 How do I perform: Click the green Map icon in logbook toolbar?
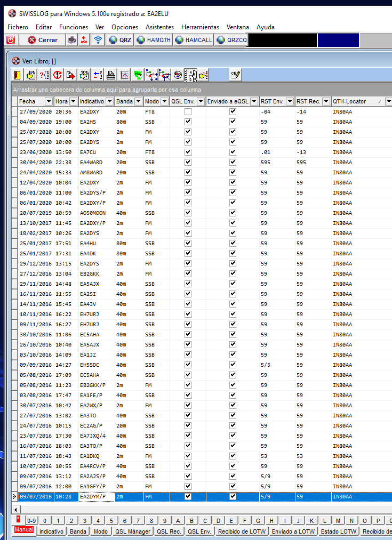(x=138, y=75)
